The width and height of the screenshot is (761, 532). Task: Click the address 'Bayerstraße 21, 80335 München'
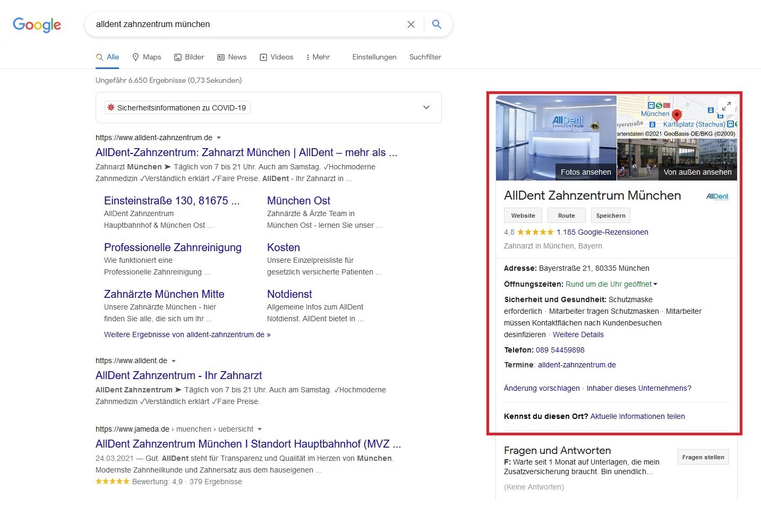[x=594, y=268]
